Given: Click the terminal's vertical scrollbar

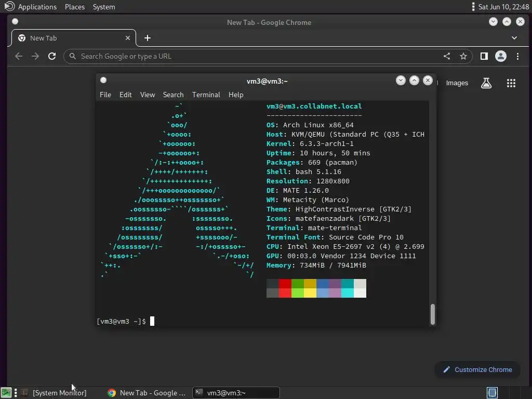Looking at the screenshot, I should (433, 314).
